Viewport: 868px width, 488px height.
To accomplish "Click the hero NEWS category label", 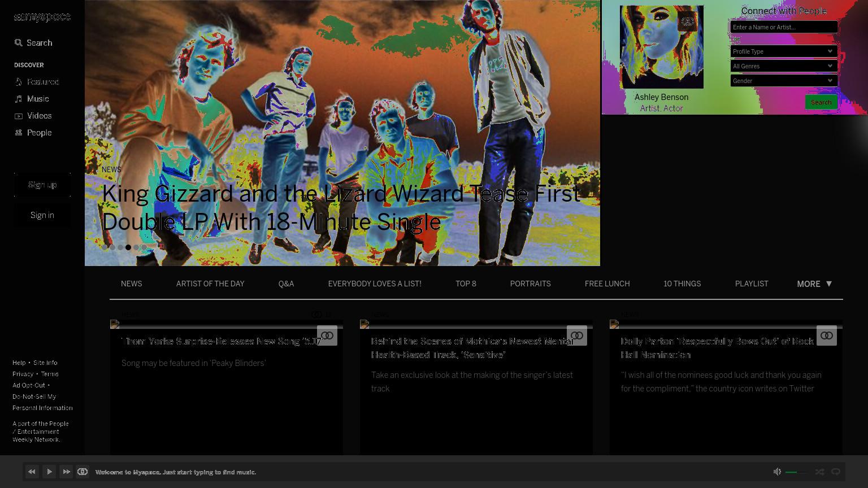I will pyautogui.click(x=111, y=169).
